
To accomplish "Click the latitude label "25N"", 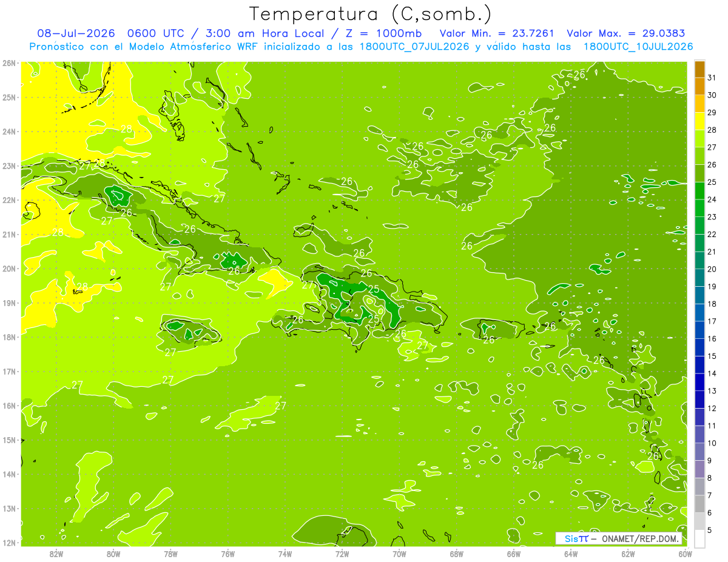I will pos(8,97).
